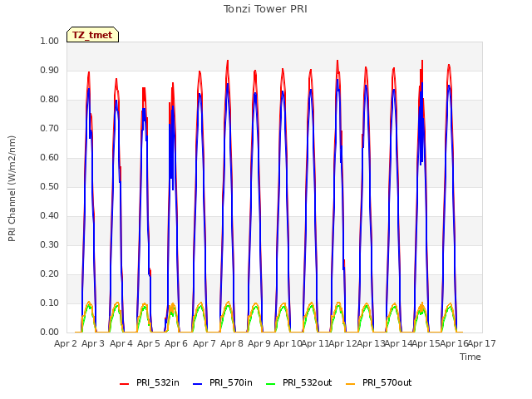Click the blue PRI_570in legend swatch
The height and width of the screenshot is (399, 532).
click(198, 384)
